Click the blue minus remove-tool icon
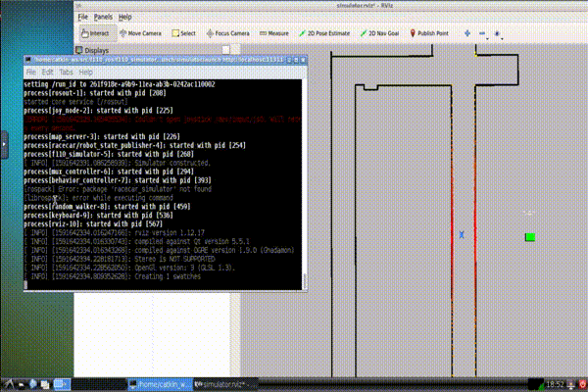Image resolution: width=588 pixels, height=392 pixels. click(482, 33)
